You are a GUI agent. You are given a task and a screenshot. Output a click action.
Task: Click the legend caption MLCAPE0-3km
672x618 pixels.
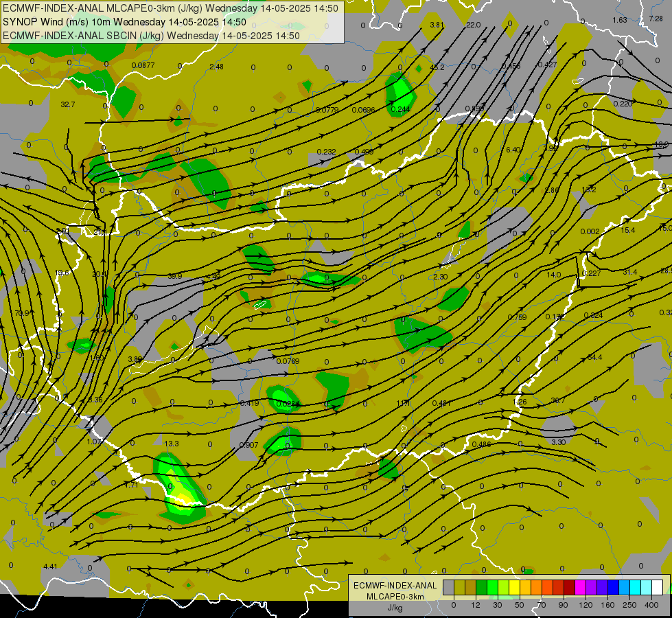[x=395, y=597]
